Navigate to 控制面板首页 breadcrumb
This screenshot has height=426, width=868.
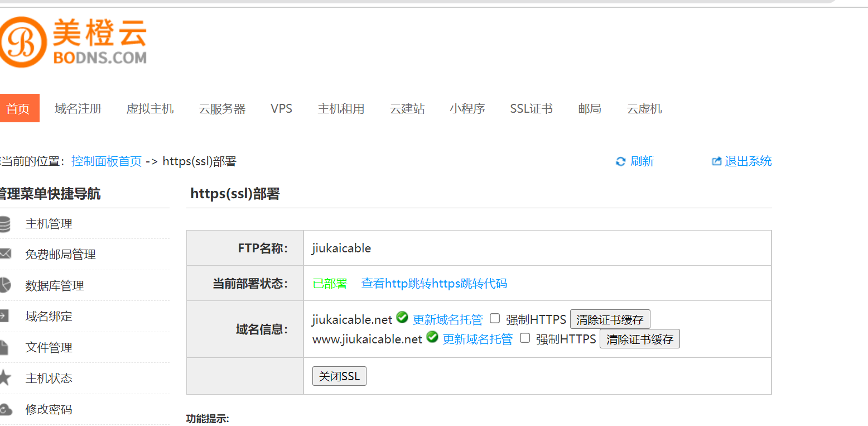[x=106, y=161]
